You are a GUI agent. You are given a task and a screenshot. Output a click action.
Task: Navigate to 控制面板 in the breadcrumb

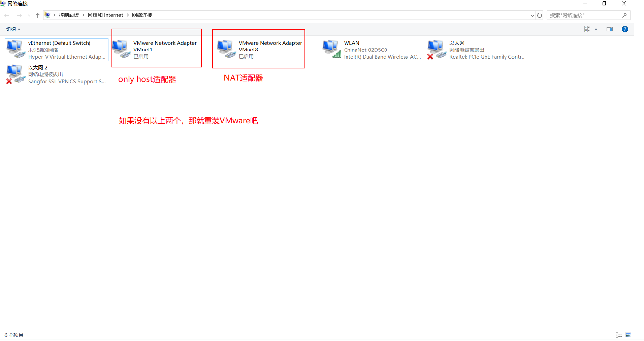pyautogui.click(x=69, y=15)
